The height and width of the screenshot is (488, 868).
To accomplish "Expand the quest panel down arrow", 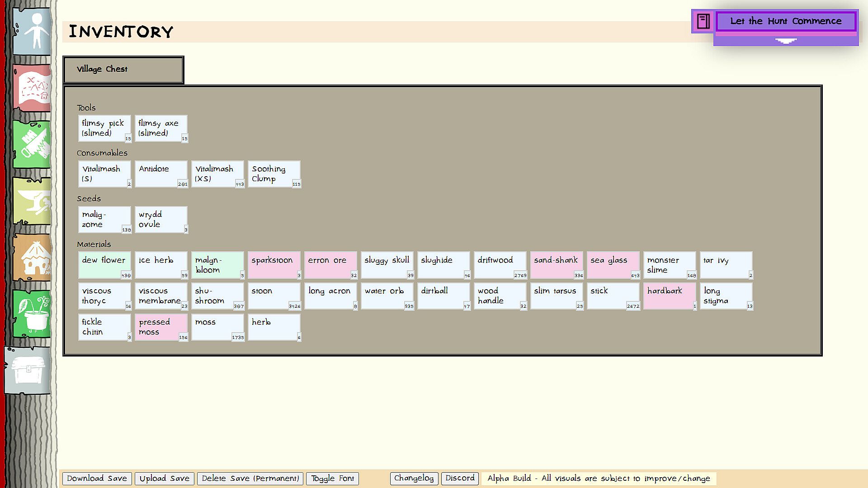I will [786, 41].
